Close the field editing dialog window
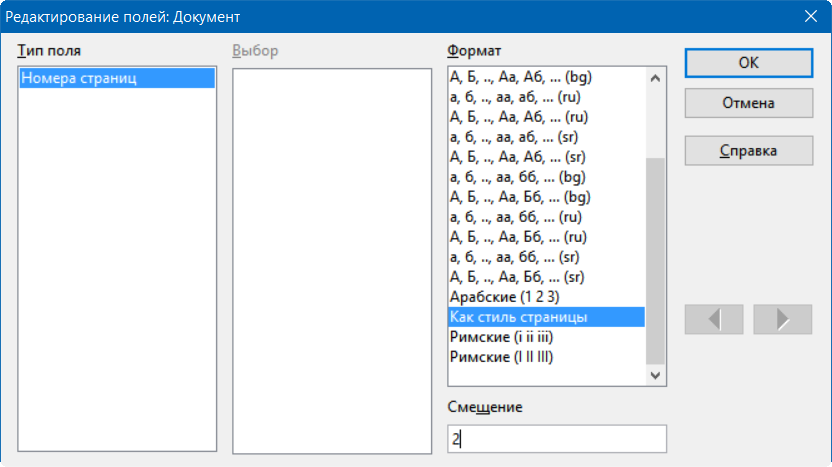 [x=811, y=17]
